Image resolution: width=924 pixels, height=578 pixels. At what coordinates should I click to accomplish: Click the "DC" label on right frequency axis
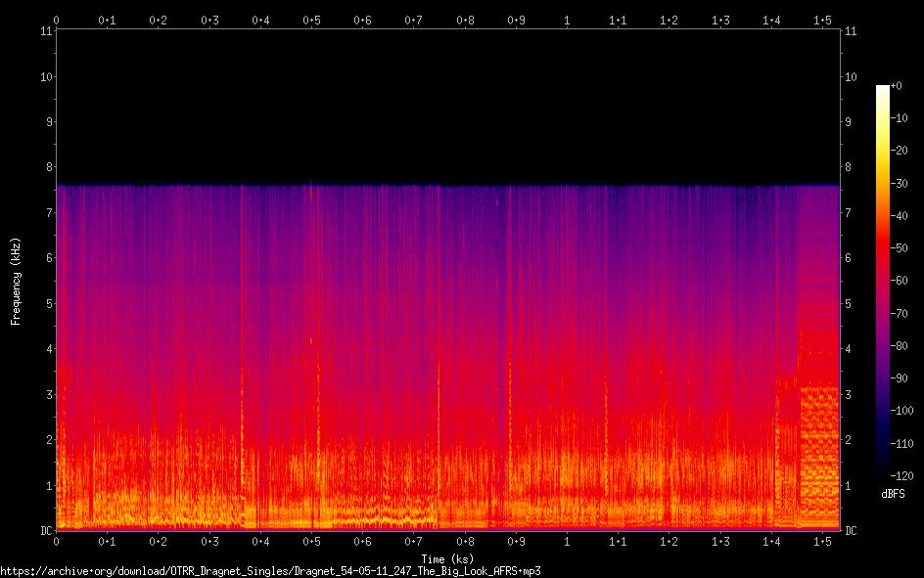(x=852, y=531)
